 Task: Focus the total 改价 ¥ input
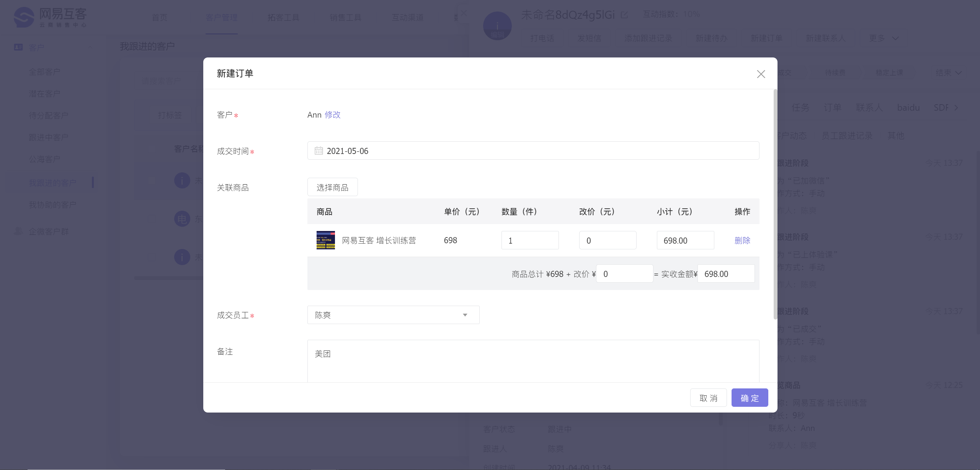click(x=624, y=273)
